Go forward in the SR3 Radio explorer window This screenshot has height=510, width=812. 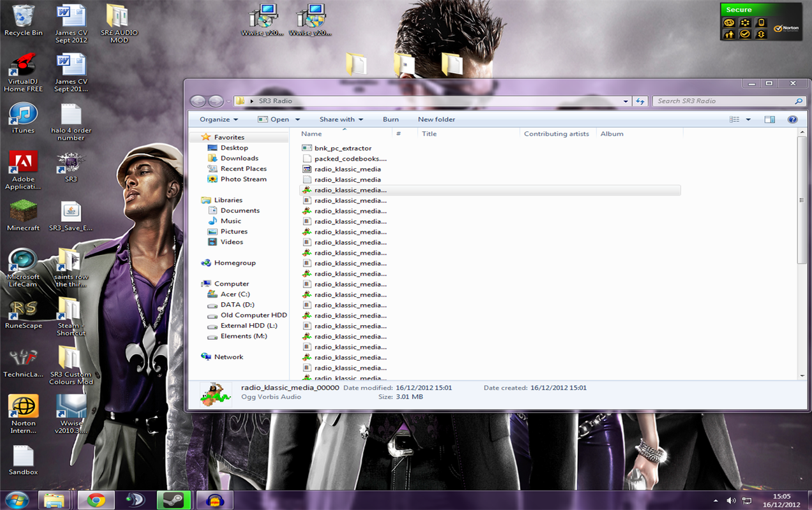tap(216, 101)
